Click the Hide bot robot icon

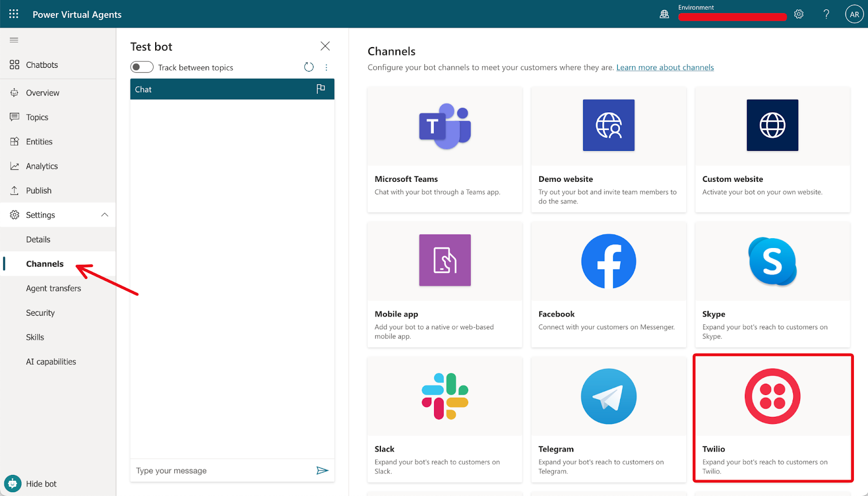pyautogui.click(x=13, y=484)
